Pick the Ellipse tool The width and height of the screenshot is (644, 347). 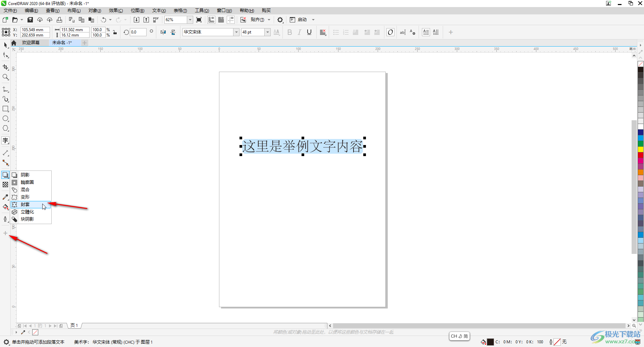5,119
